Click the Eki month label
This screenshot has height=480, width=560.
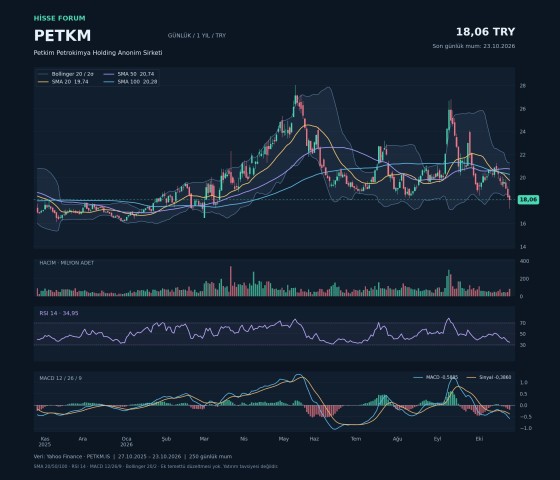click(x=479, y=439)
